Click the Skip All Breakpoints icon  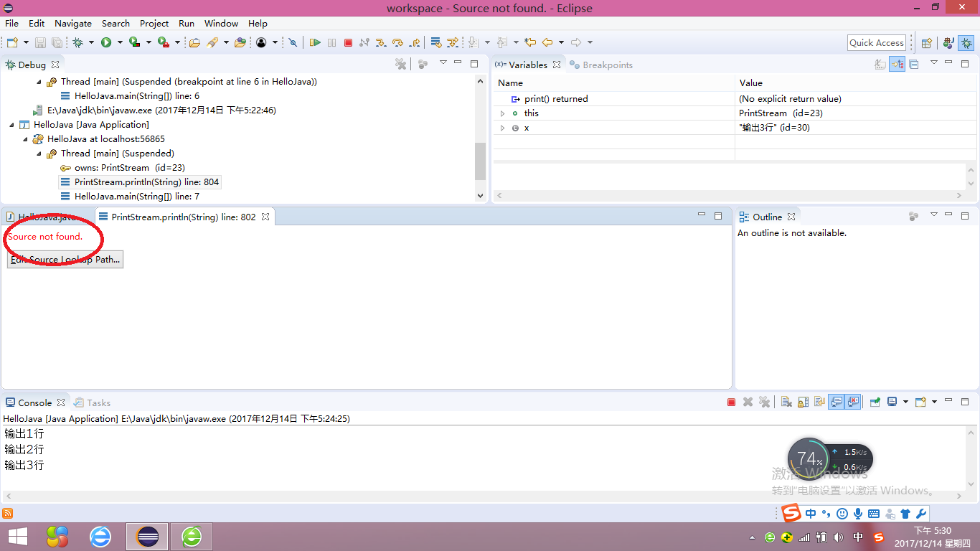[293, 42]
